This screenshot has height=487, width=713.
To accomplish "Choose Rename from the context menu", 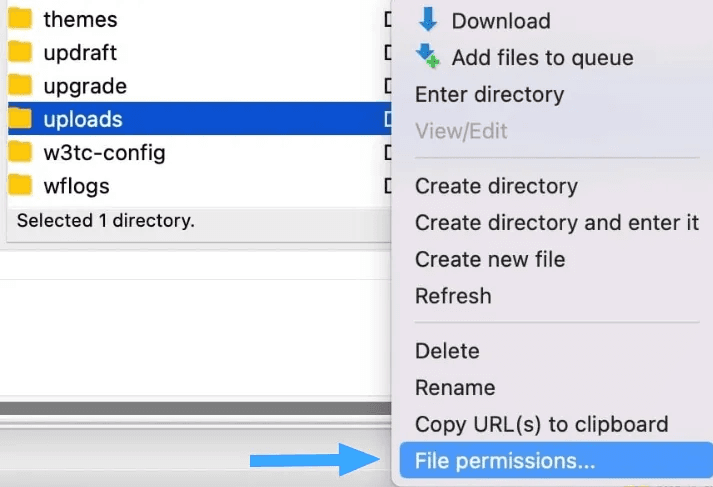I will click(455, 387).
